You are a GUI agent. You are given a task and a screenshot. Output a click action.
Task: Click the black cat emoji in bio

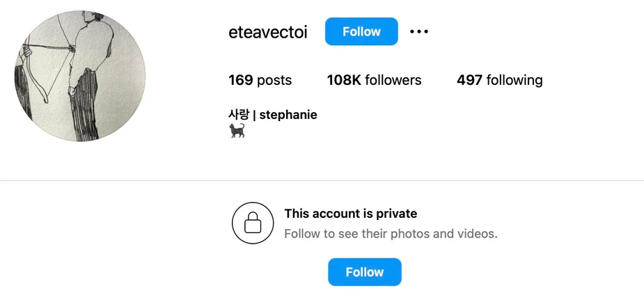[x=237, y=130]
